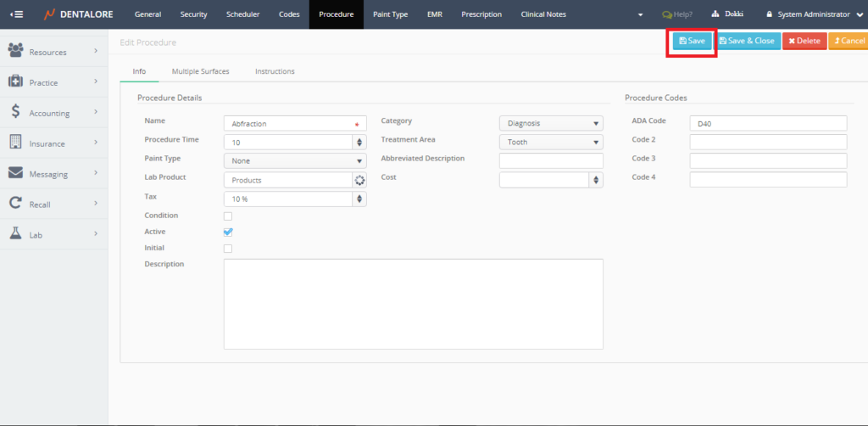The image size is (868, 426).
Task: Click the Practice medical kit icon
Action: coord(15,82)
